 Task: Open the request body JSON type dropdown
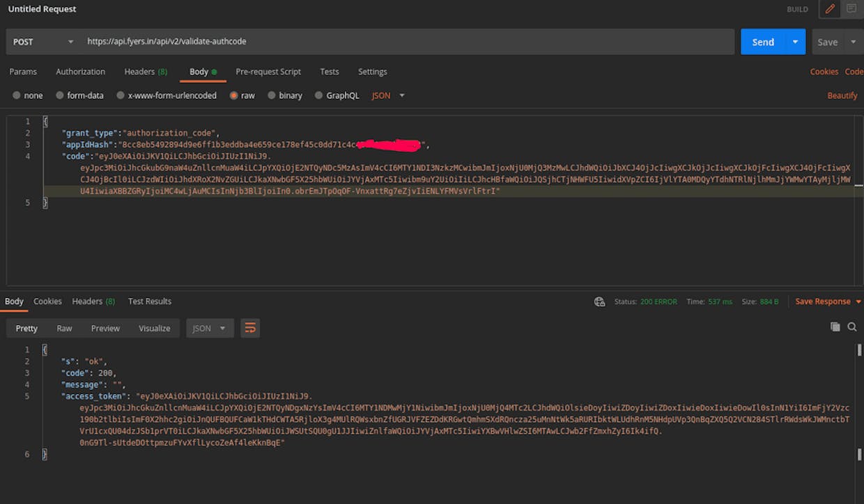point(388,95)
